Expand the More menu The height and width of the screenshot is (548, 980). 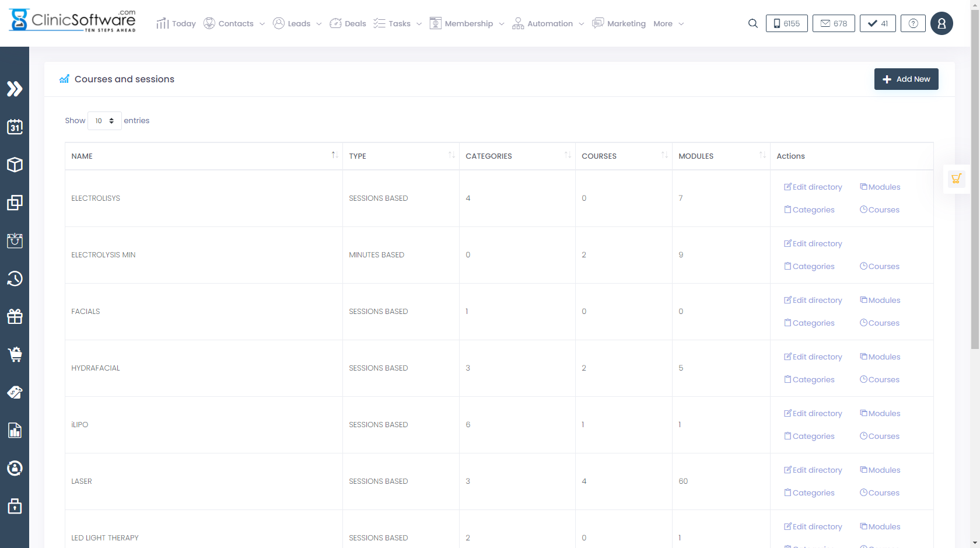click(x=668, y=23)
